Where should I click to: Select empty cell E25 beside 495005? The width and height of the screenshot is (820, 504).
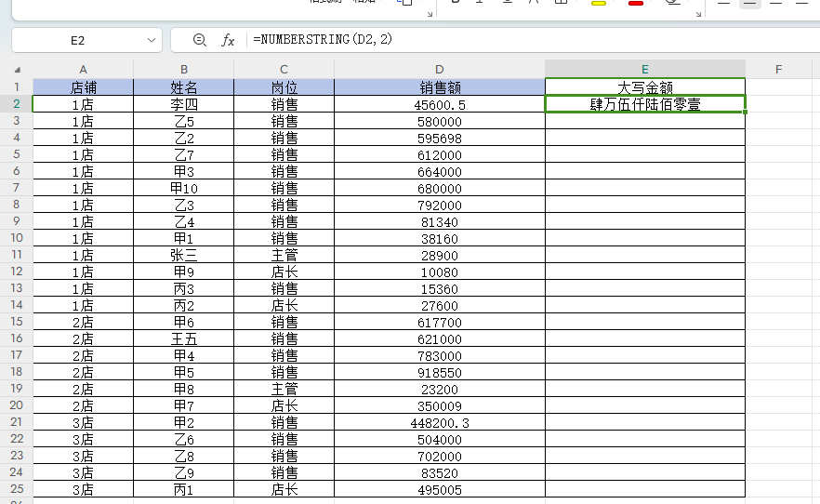pos(645,489)
